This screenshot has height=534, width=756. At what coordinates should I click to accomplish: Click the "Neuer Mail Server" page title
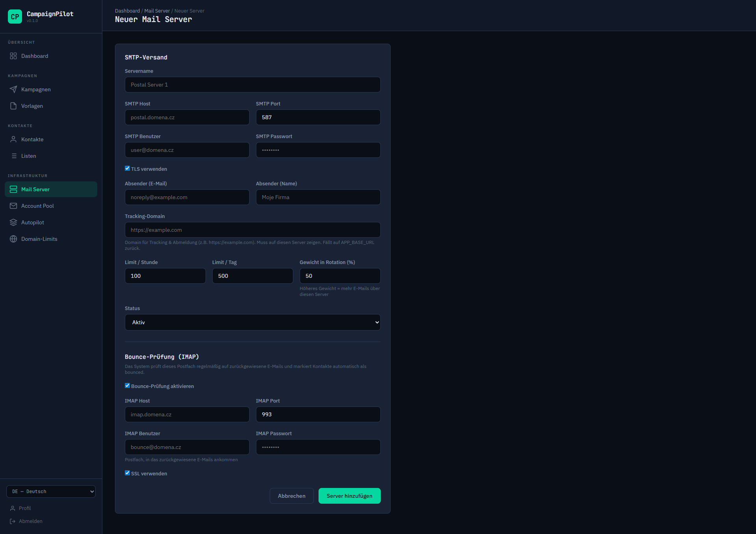[154, 19]
